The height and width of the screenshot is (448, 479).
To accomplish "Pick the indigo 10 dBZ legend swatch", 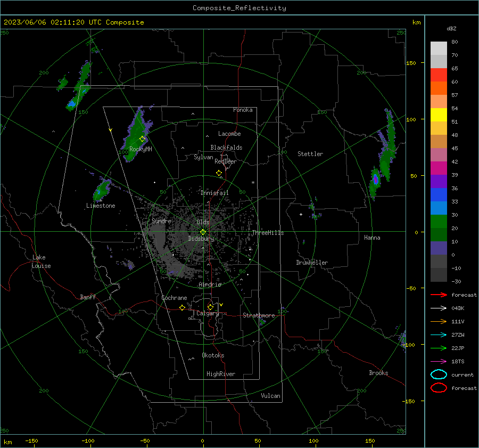I will click(x=439, y=248).
